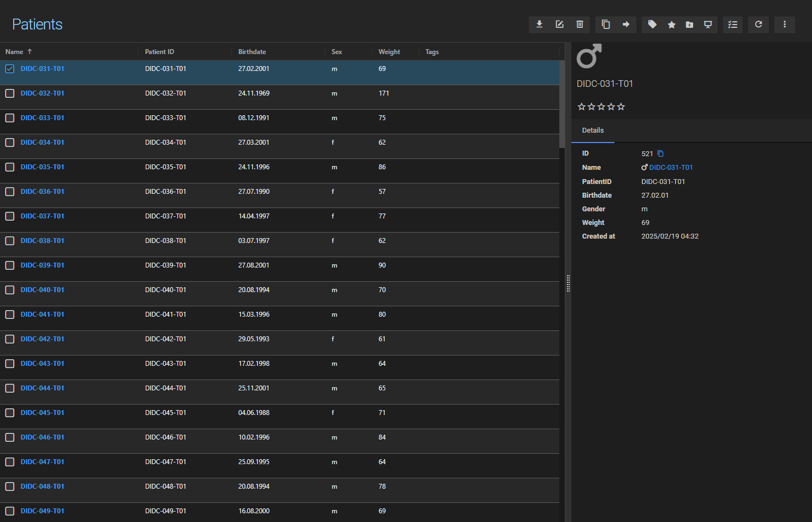Viewport: 812px width, 522px height.
Task: Click the copy icon in the toolbar
Action: click(606, 25)
